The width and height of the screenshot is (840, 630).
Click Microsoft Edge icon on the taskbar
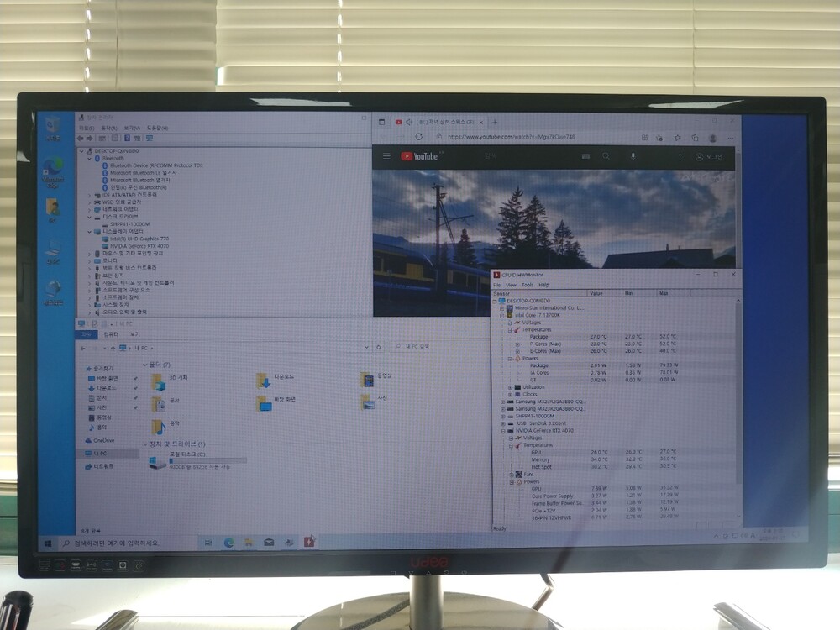coord(228,543)
